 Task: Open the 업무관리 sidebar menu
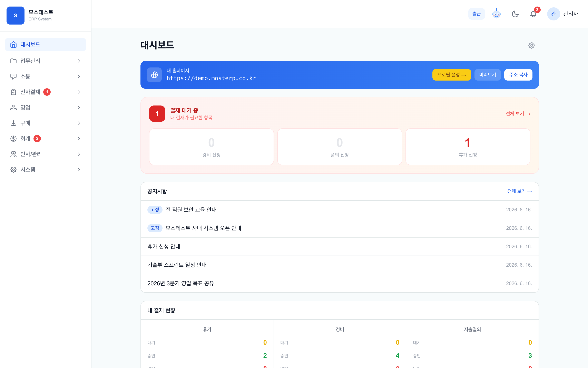tap(46, 61)
